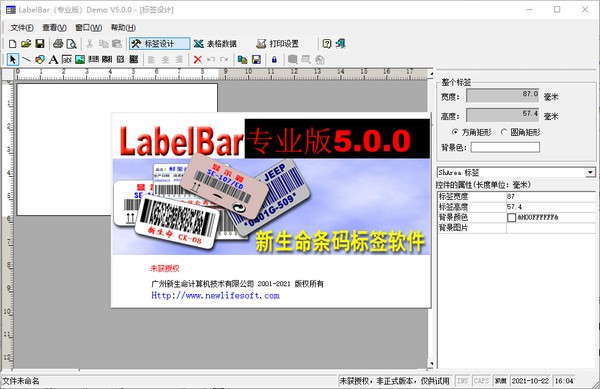600x389 pixels.
Task: Click the 高度 value field
Action: point(503,115)
